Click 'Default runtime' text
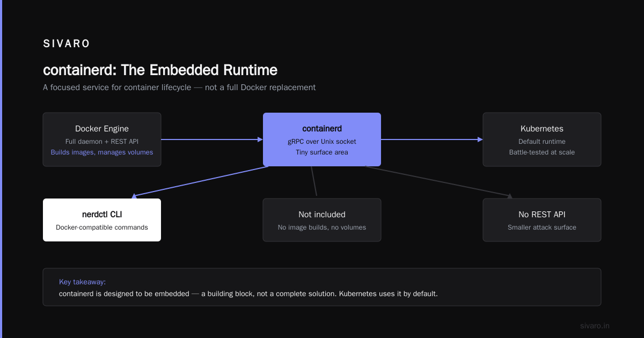The width and height of the screenshot is (644, 338). point(542,142)
